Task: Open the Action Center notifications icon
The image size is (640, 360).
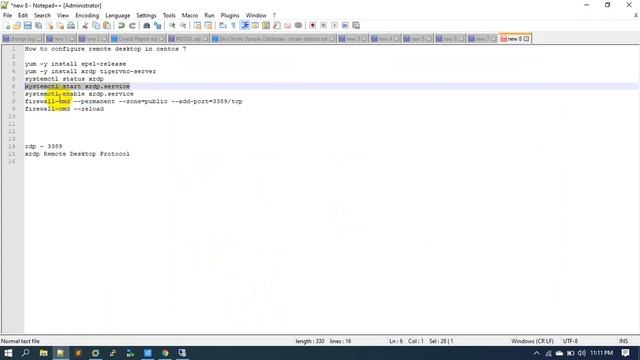Action: pos(625,353)
